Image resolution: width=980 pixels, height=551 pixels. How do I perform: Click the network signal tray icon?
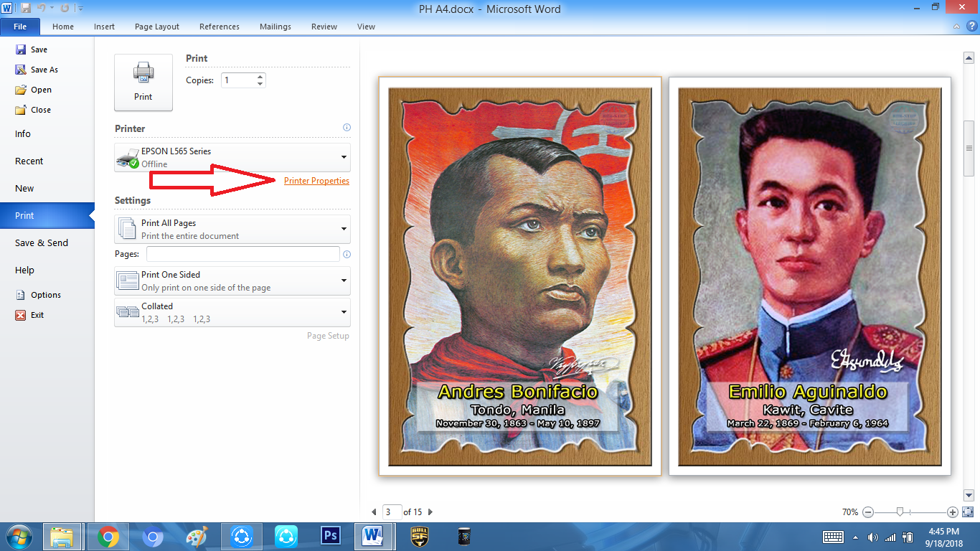point(890,537)
